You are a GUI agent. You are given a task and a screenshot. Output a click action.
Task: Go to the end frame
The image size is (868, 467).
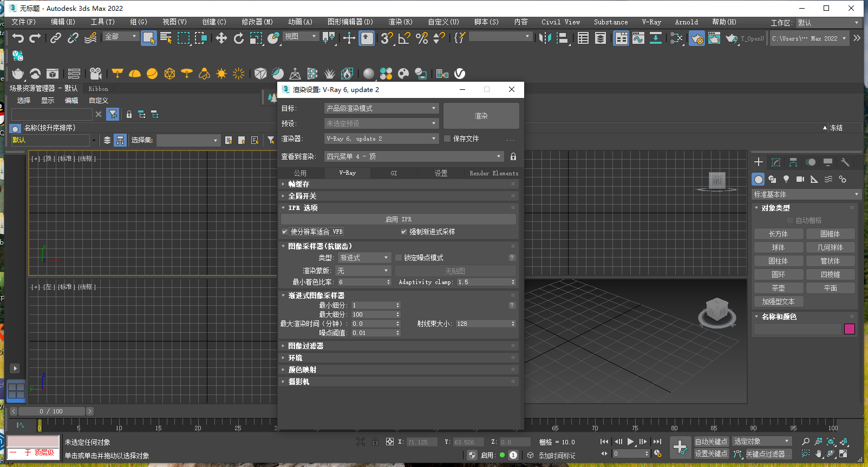(657, 442)
